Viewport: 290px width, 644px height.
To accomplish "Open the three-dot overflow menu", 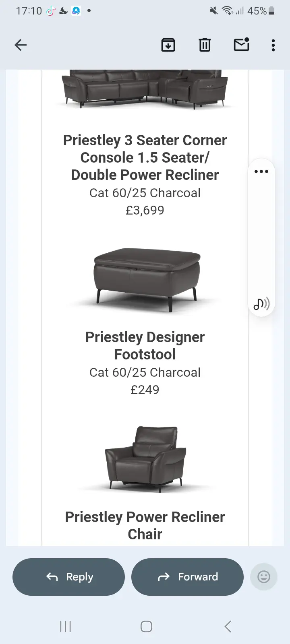I will point(273,45).
